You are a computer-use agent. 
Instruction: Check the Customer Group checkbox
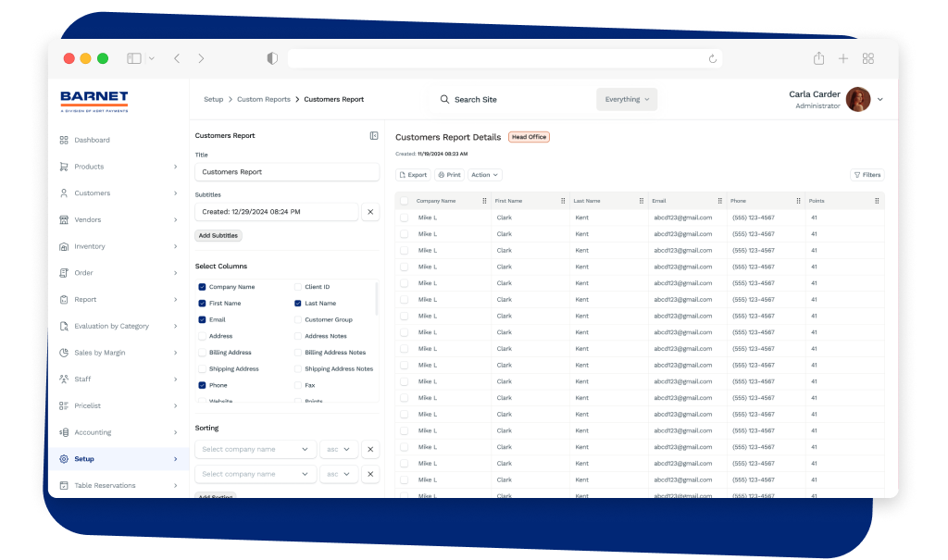coord(297,320)
